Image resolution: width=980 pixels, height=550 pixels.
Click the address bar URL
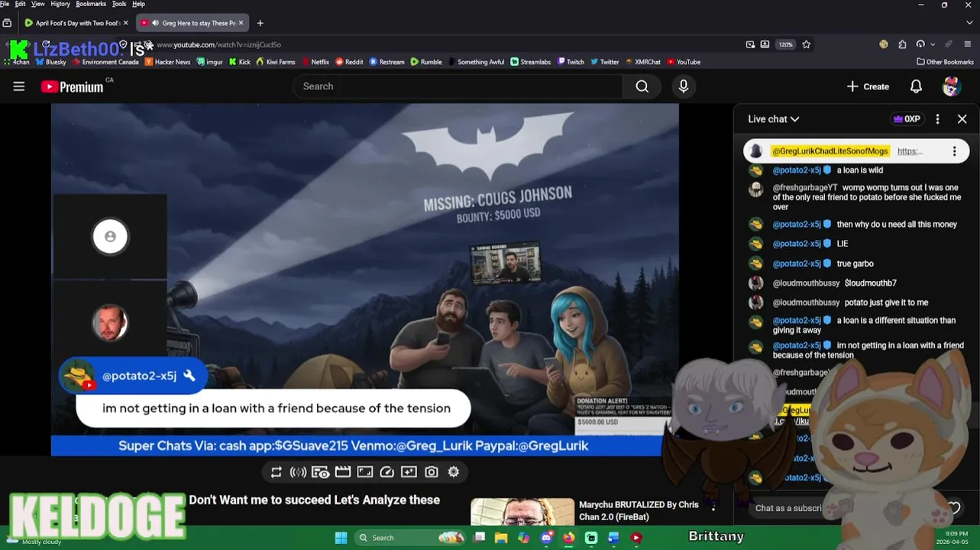(218, 44)
